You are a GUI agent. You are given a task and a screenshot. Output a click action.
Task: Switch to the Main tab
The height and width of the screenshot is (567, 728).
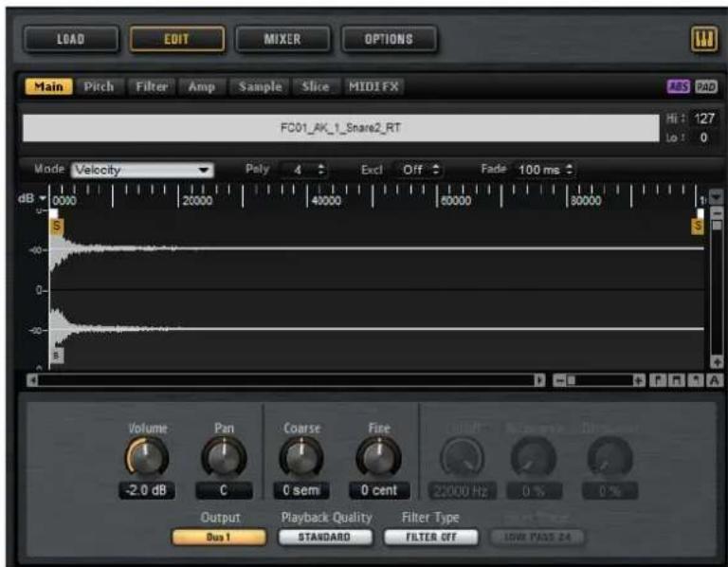point(48,87)
